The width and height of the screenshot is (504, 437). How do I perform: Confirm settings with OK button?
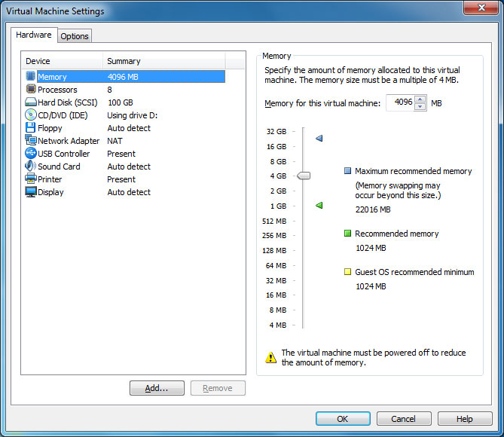(343, 419)
